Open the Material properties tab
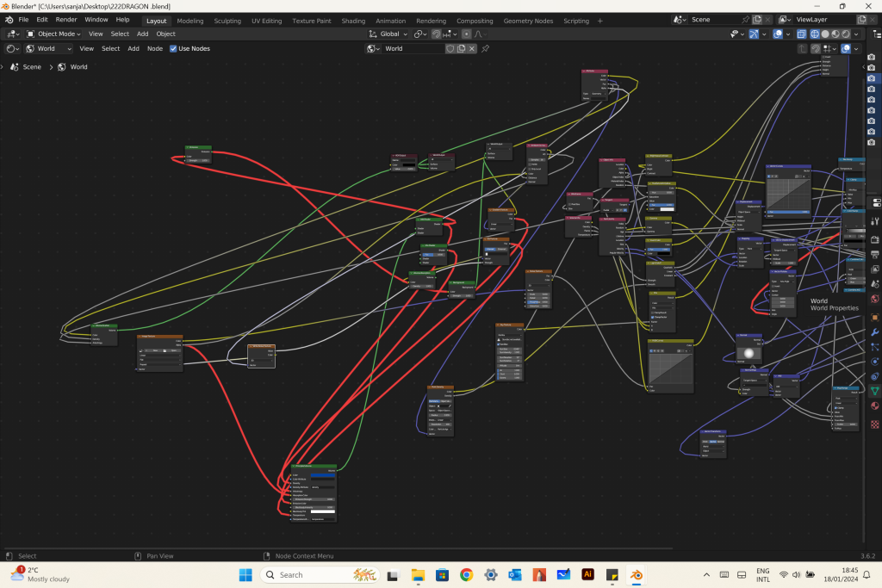 875,405
